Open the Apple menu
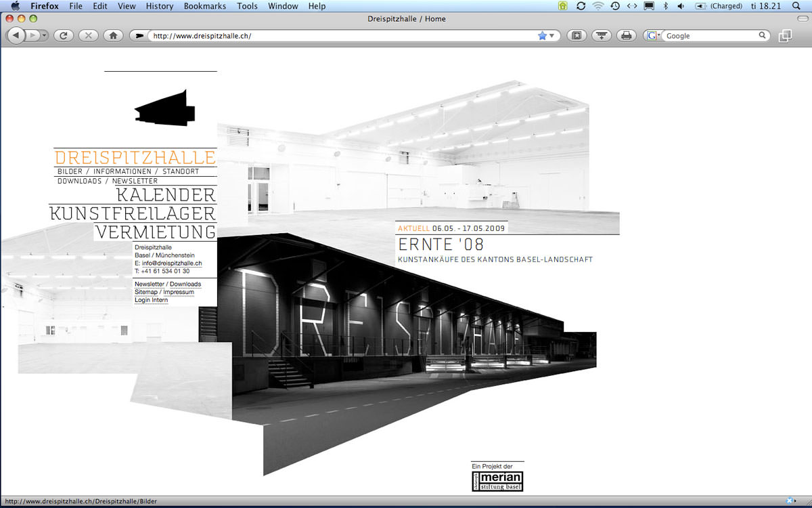This screenshot has height=508, width=812. pos(15,6)
